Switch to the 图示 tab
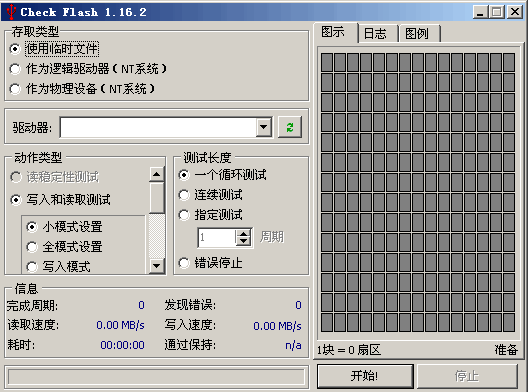This screenshot has height=392, width=529. tap(334, 32)
